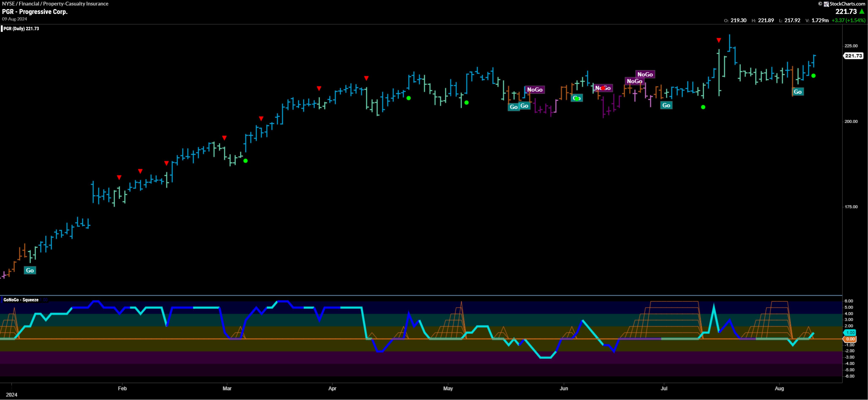Select the GoNoGo - Squeeze panel label
This screenshot has width=868, height=400.
click(21, 300)
